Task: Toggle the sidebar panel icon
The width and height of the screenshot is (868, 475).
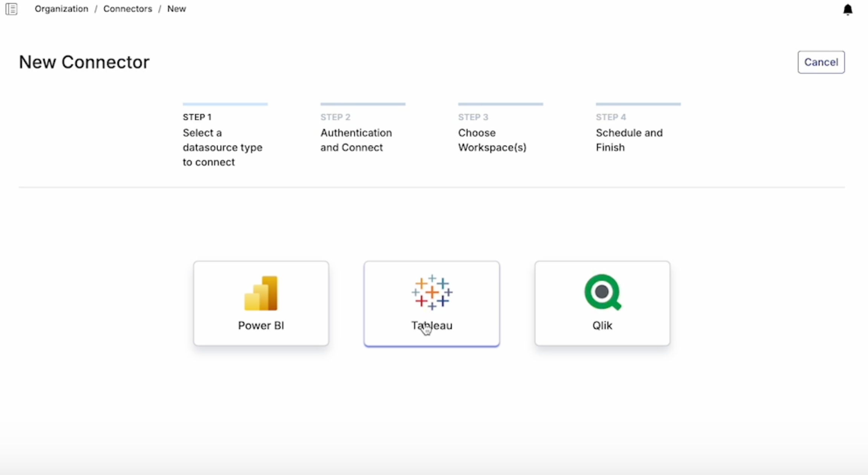Action: [x=11, y=9]
